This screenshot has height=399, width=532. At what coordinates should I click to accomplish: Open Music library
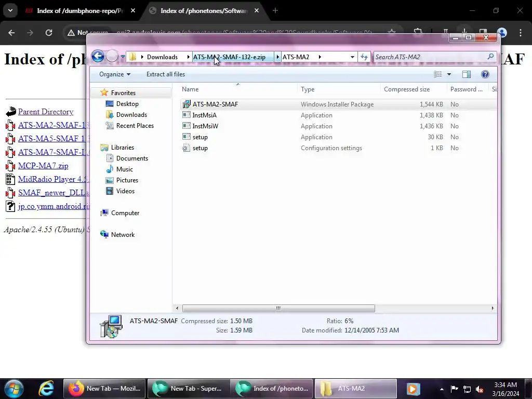tap(124, 169)
